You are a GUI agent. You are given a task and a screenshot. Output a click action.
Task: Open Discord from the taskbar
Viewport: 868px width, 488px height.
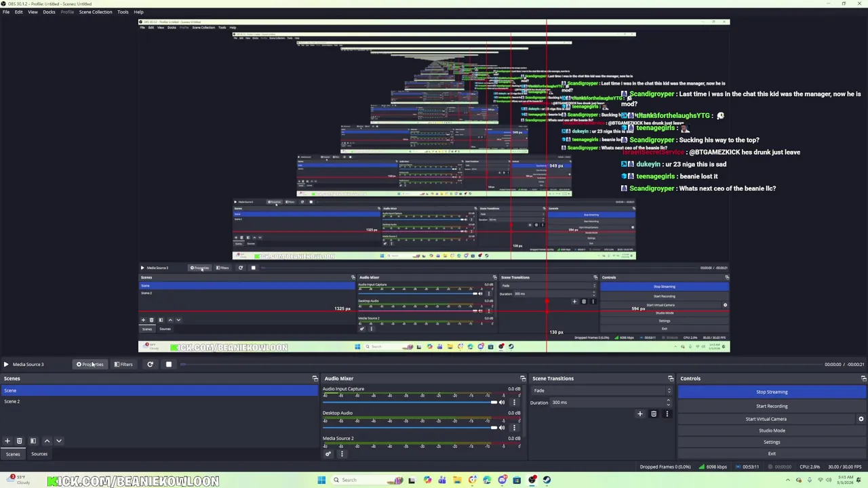pyautogui.click(x=502, y=480)
